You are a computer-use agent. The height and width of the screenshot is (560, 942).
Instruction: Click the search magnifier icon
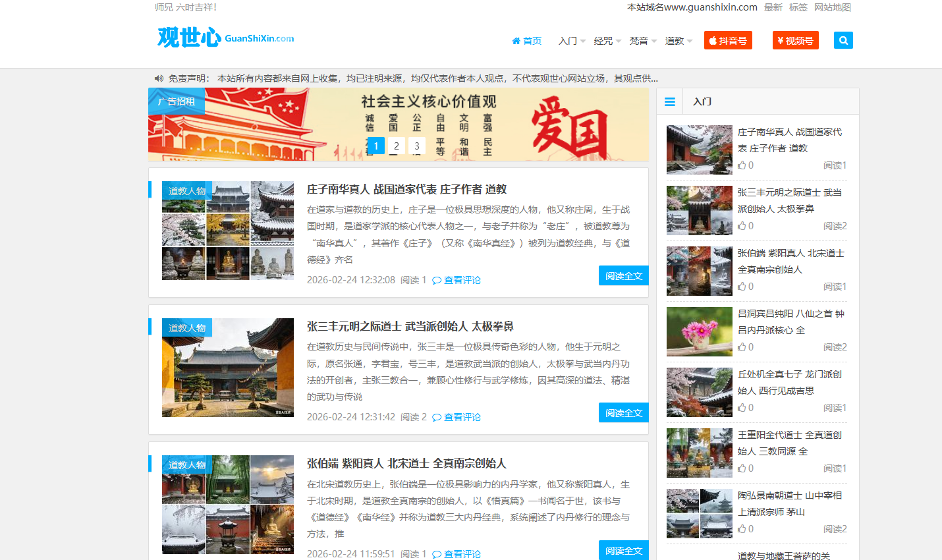pyautogui.click(x=843, y=40)
